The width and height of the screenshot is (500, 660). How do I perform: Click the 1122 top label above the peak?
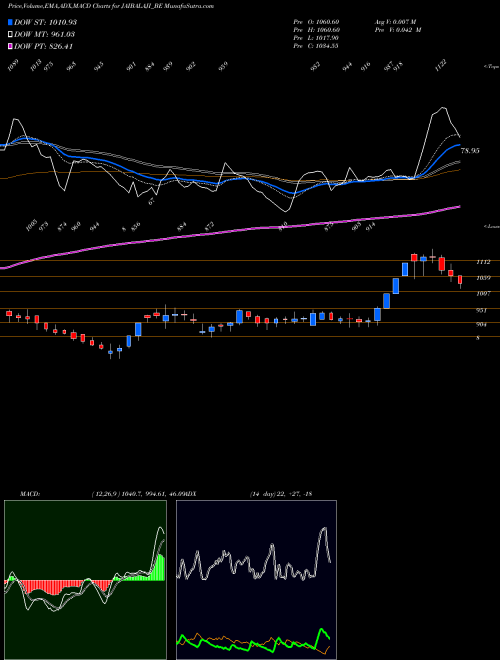click(441, 66)
